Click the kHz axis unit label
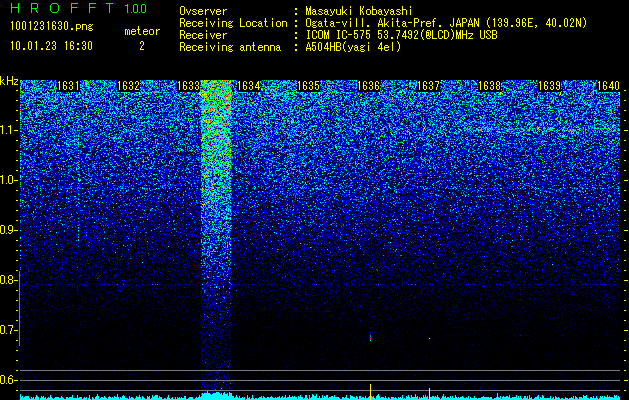Viewport: 629px width, 400px height. [9, 81]
